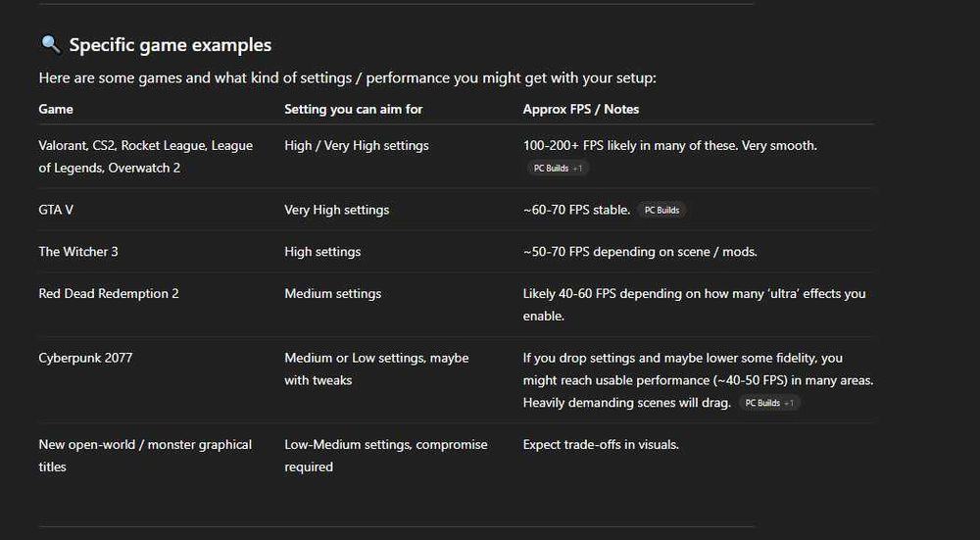The height and width of the screenshot is (540, 980).
Task: Click the "GTA V" game cell
Action: point(56,210)
